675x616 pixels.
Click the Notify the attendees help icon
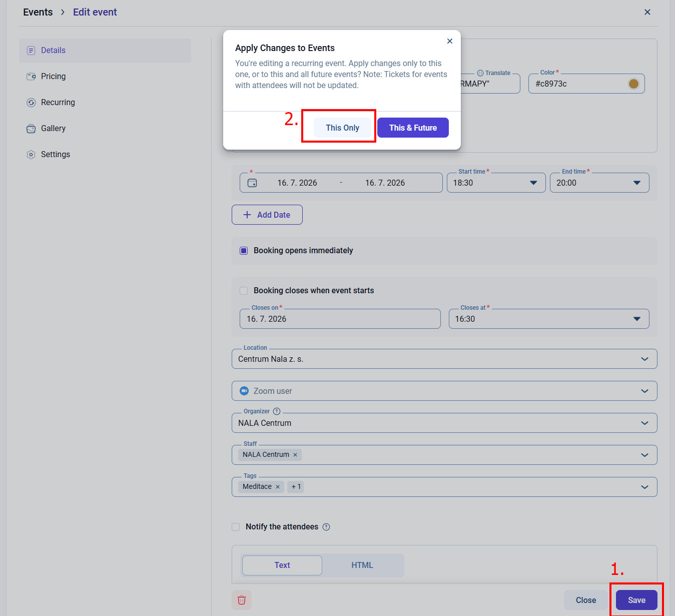point(326,527)
